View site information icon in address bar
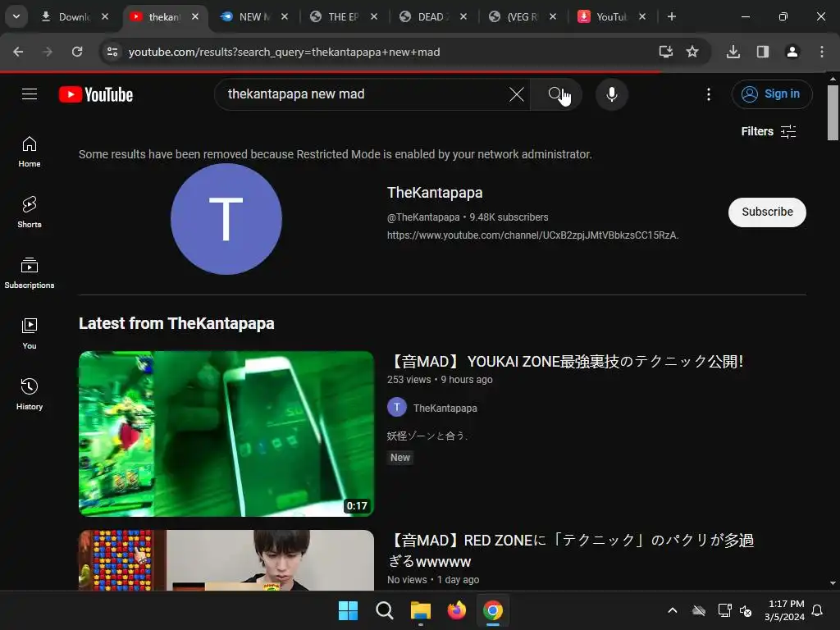Viewport: 840px width, 630px height. pos(112,52)
